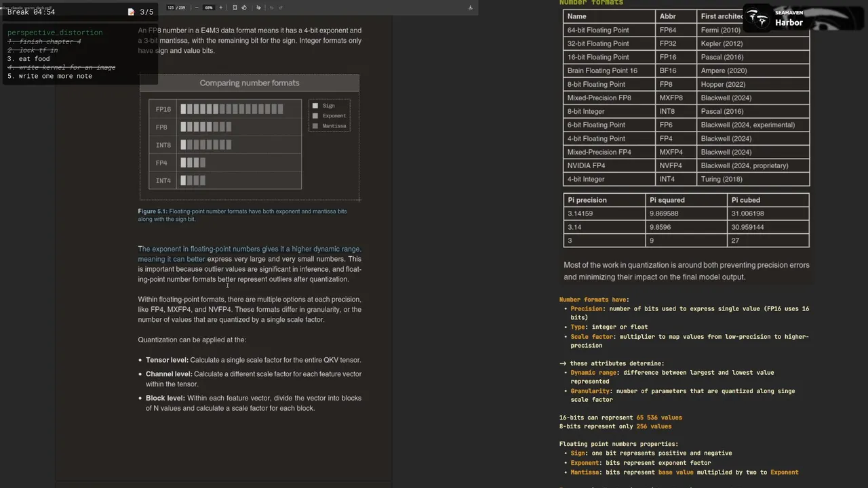Zoom out the PDF with minus button
This screenshot has height=488, width=868.
197,7
